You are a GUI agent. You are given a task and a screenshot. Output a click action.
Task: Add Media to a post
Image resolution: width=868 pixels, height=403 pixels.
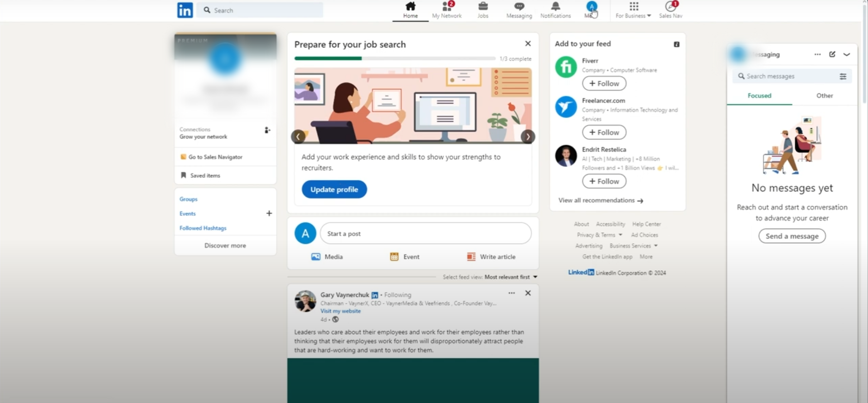point(327,257)
